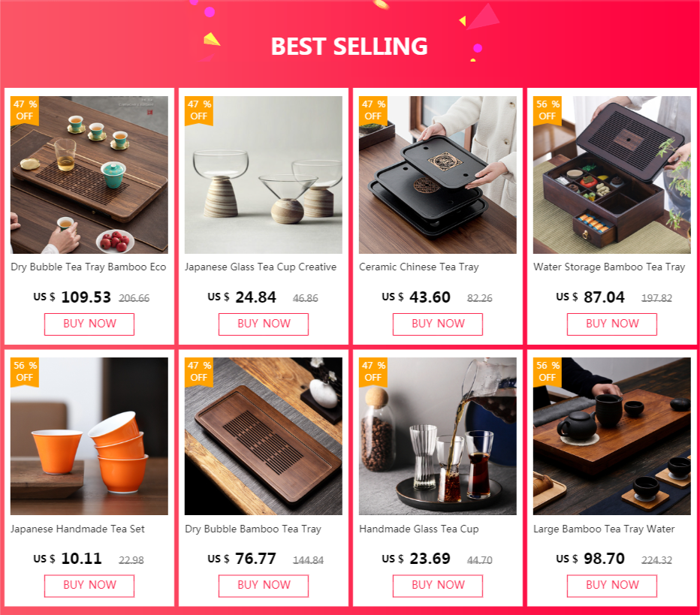
Task: Open the Water Storage Bamboo Tea Tray title link
Action: 609,267
